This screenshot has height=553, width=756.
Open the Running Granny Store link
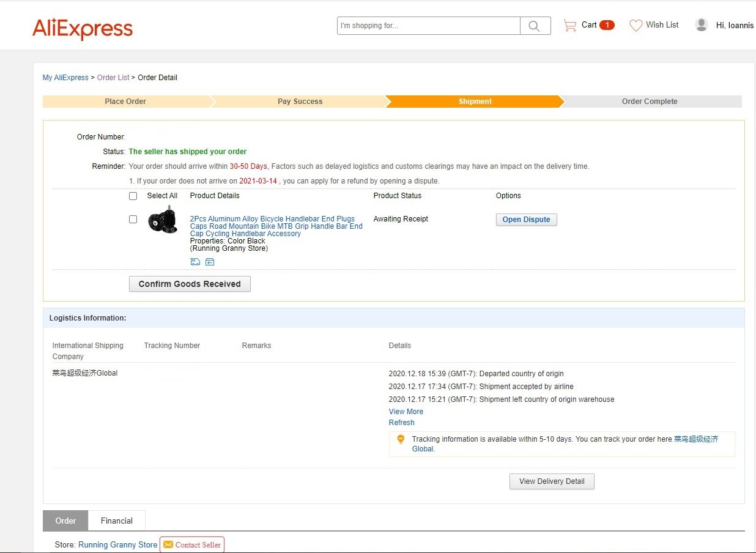[x=117, y=544]
